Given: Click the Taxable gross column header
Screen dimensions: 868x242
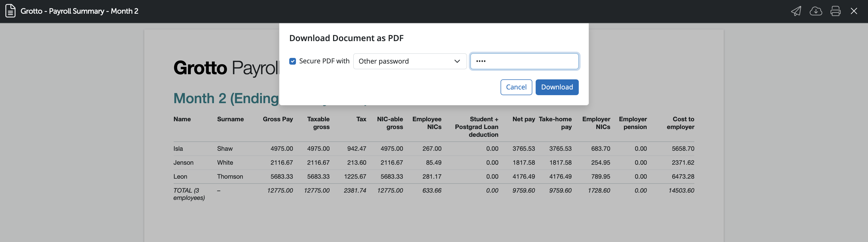Looking at the screenshot, I should click(x=318, y=123).
